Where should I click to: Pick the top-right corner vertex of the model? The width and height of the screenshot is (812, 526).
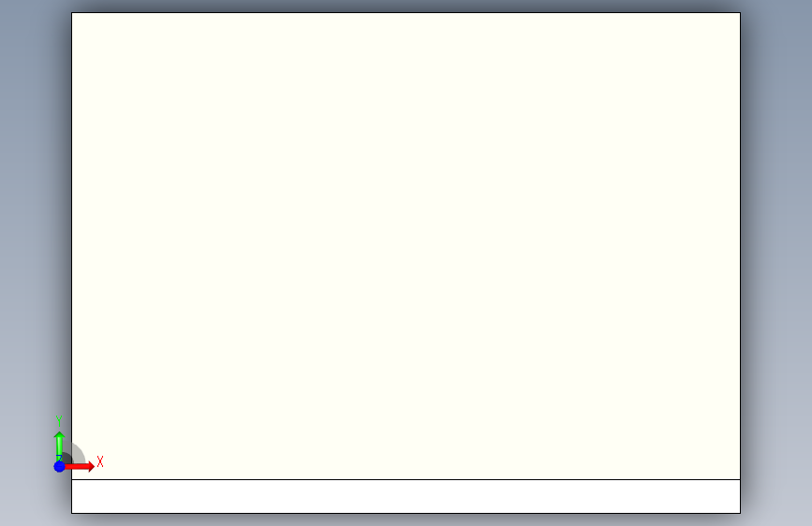pos(740,12)
